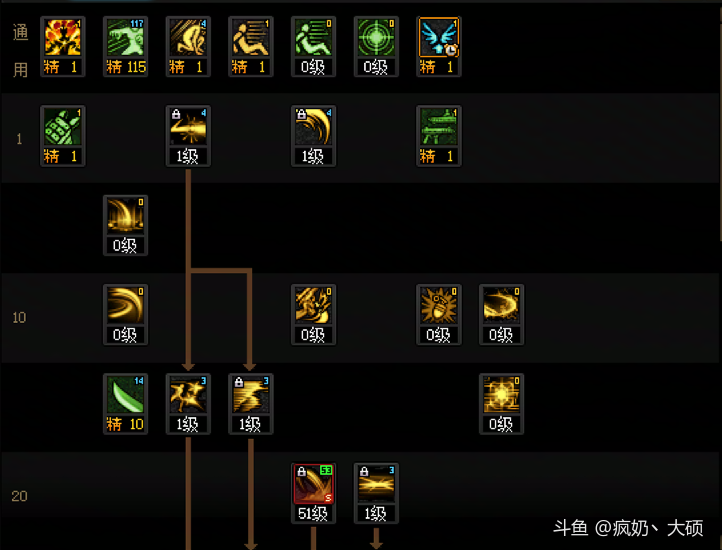Choose the green crosshair target skill

[376, 47]
